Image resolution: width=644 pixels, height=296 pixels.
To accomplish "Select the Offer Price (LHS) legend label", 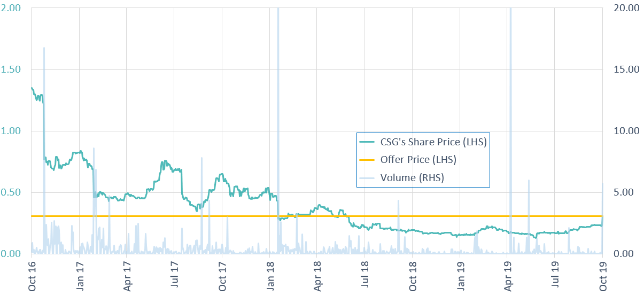I will point(418,160).
